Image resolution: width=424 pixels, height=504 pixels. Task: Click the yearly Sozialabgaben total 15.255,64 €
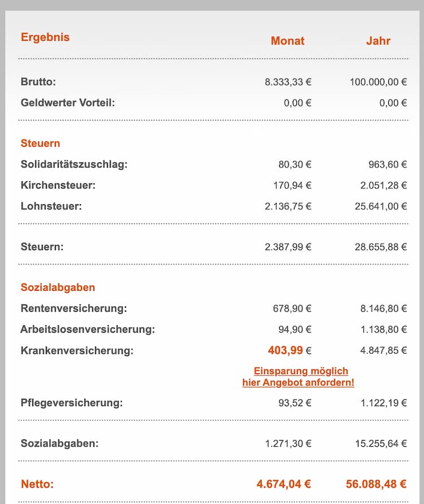[380, 443]
